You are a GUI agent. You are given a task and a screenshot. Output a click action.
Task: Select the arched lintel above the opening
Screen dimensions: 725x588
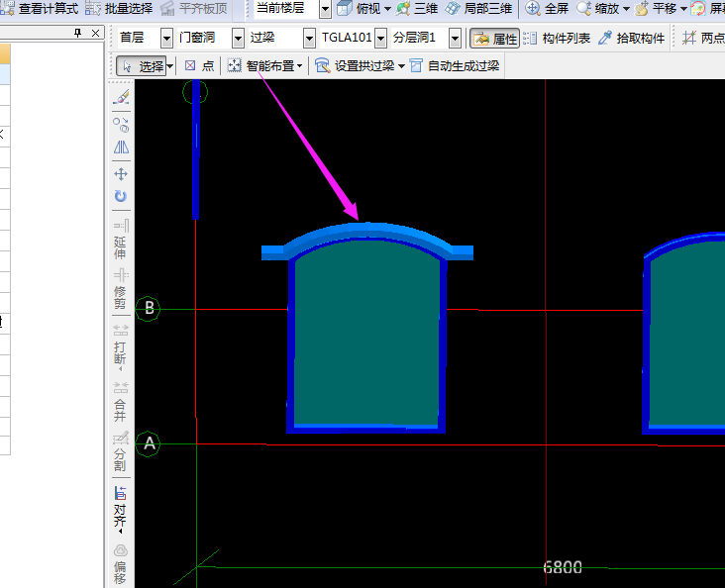tap(367, 233)
